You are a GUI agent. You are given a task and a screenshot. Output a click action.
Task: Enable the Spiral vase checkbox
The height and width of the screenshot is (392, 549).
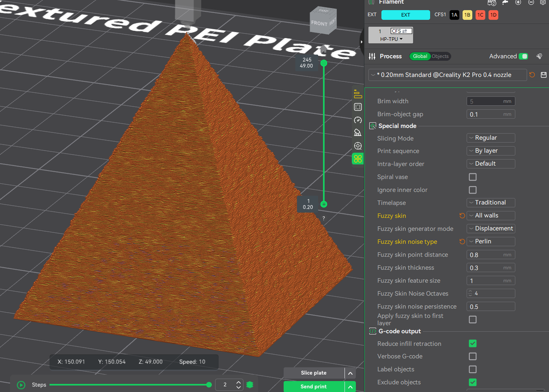tap(472, 177)
